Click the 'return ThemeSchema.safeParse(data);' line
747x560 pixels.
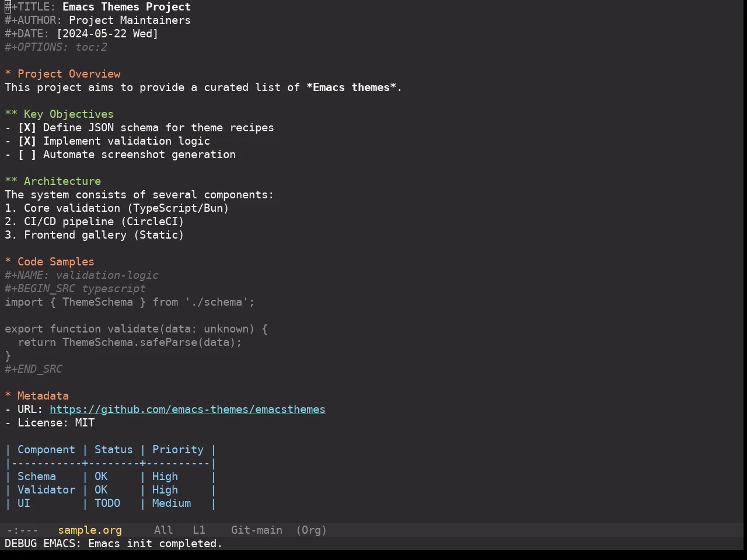[130, 342]
